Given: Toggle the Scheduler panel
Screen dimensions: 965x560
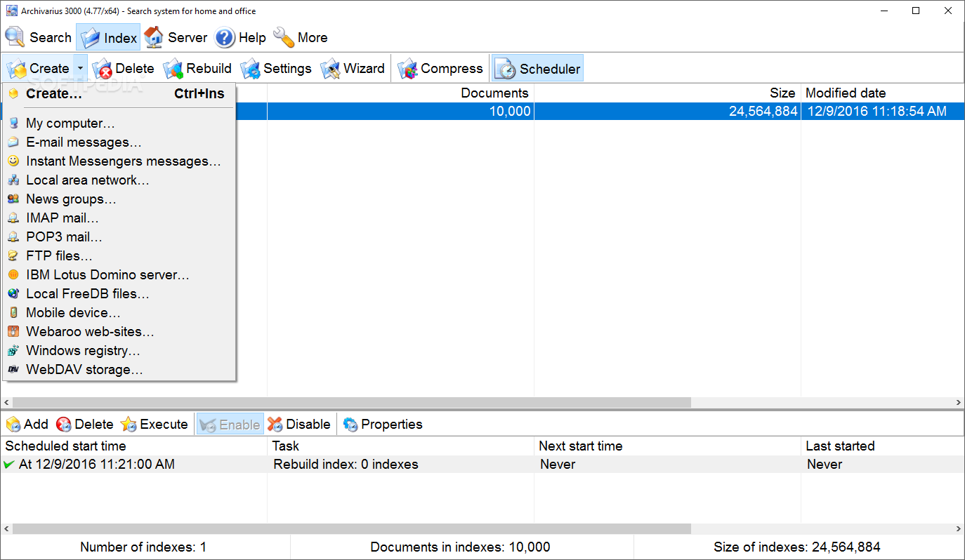Looking at the screenshot, I should coord(538,69).
